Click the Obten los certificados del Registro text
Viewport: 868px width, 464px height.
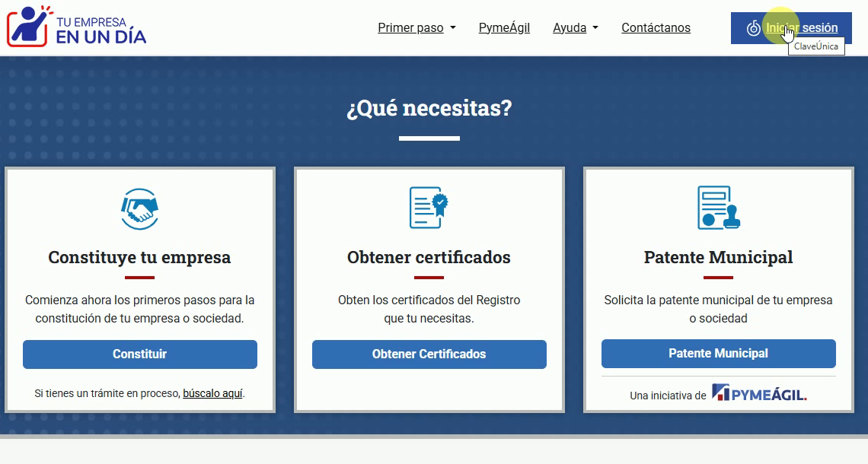[x=429, y=309]
